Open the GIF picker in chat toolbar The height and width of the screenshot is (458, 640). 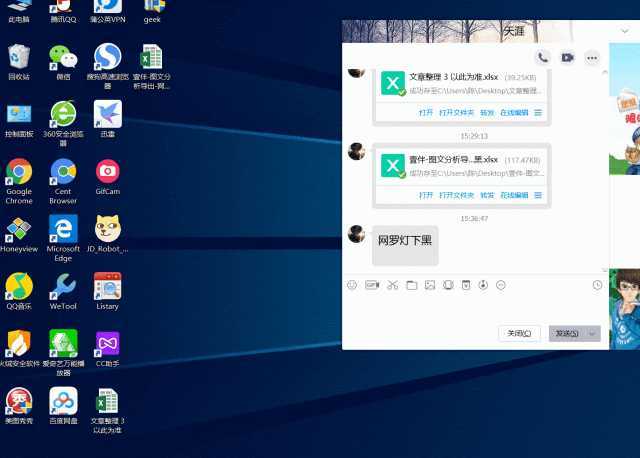(x=372, y=285)
